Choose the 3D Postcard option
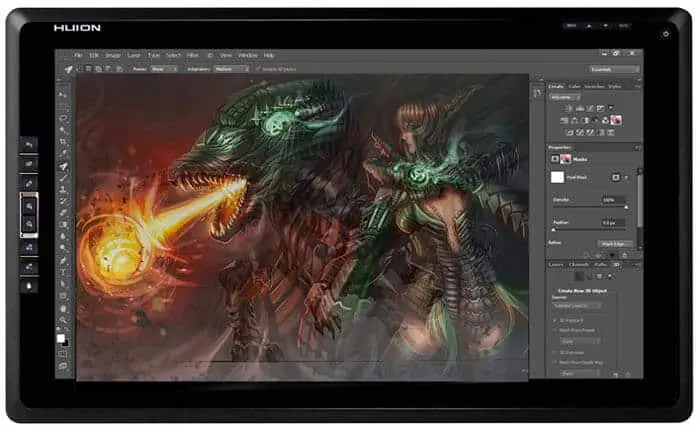This screenshot has width=700, height=432. point(555,320)
